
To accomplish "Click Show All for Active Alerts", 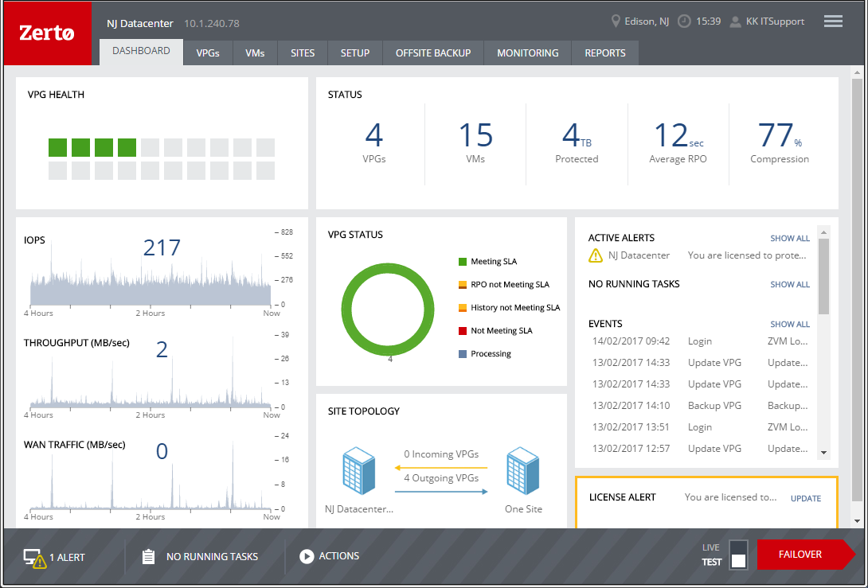I will point(789,238).
